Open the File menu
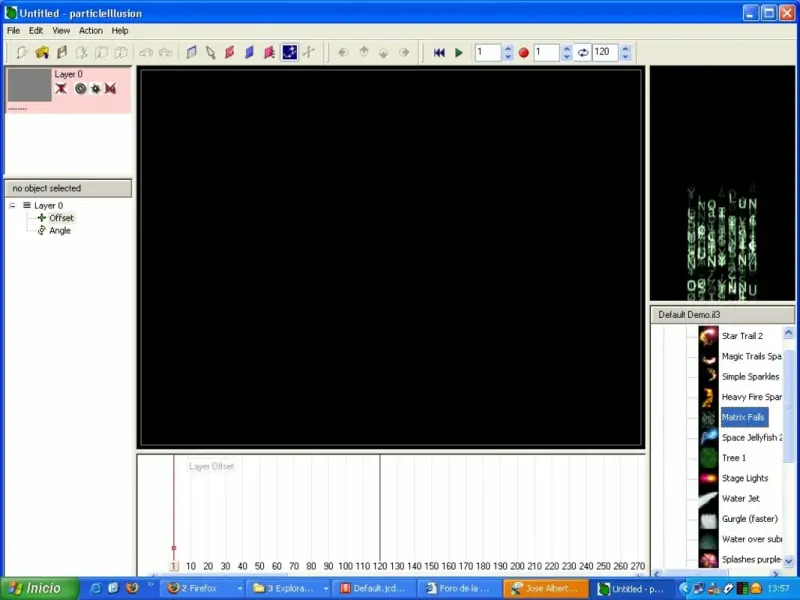Screen dimensions: 800x600 pos(13,31)
